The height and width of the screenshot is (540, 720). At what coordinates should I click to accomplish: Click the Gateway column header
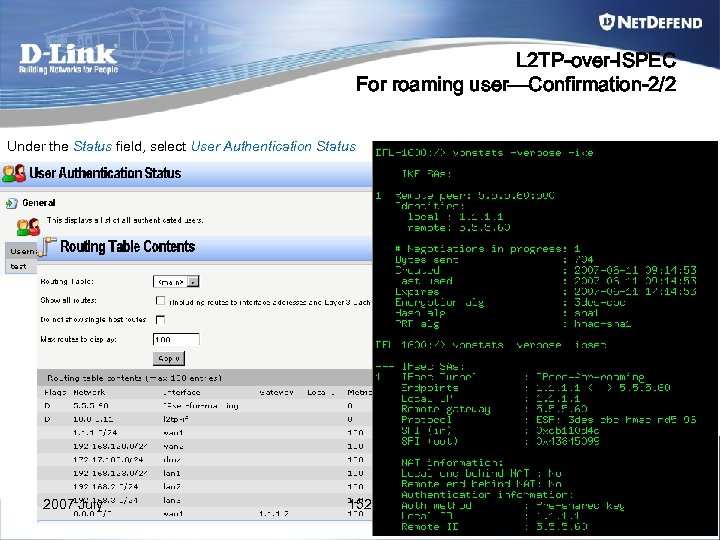coord(276,392)
